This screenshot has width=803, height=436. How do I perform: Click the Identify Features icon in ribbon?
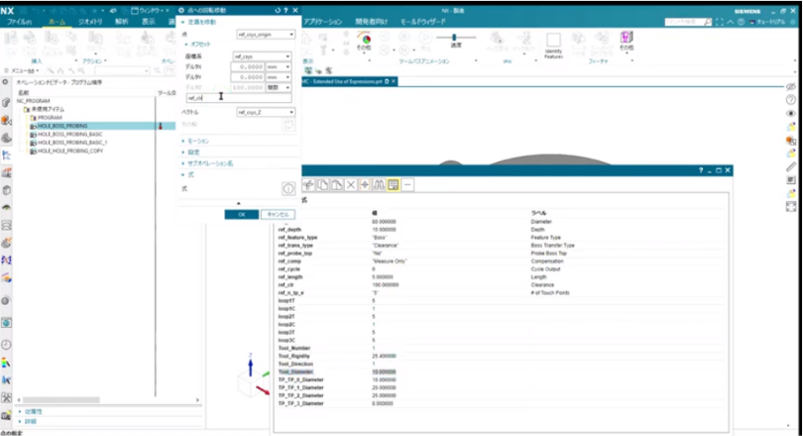[553, 45]
